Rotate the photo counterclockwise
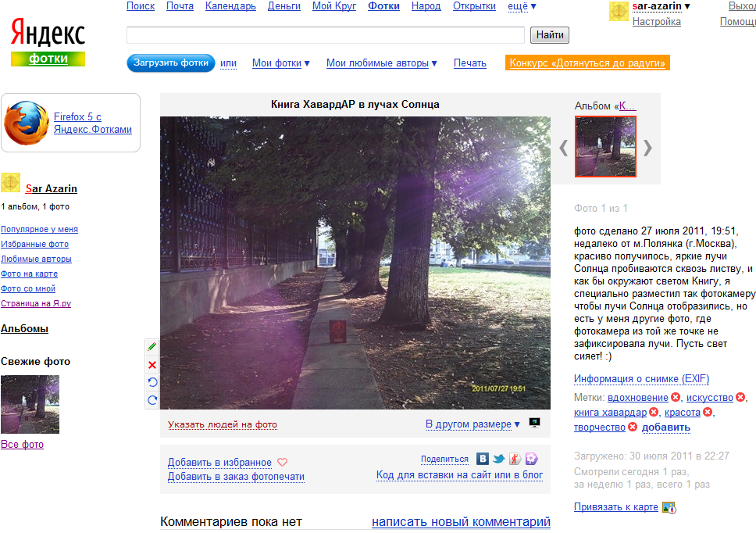This screenshot has width=756, height=533. [152, 383]
